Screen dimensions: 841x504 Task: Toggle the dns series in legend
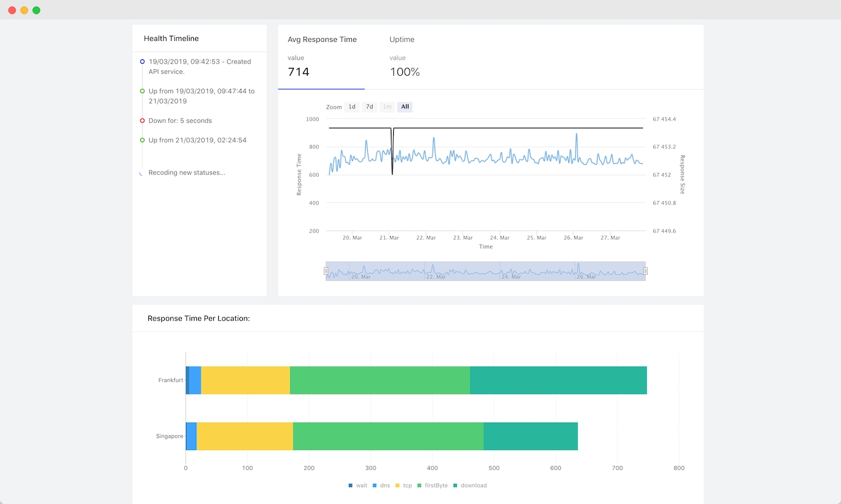pos(381,485)
